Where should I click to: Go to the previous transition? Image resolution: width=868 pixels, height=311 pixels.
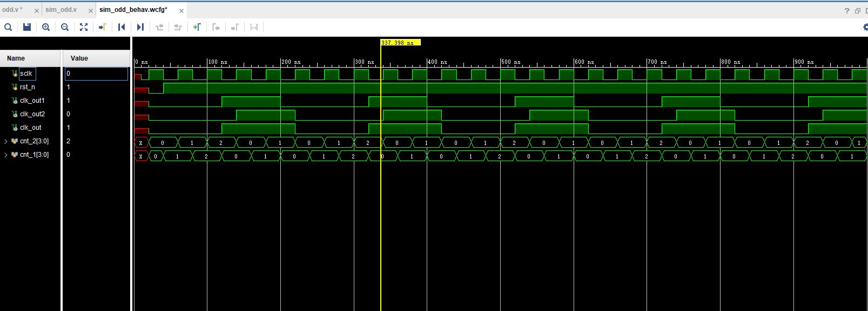coord(159,27)
